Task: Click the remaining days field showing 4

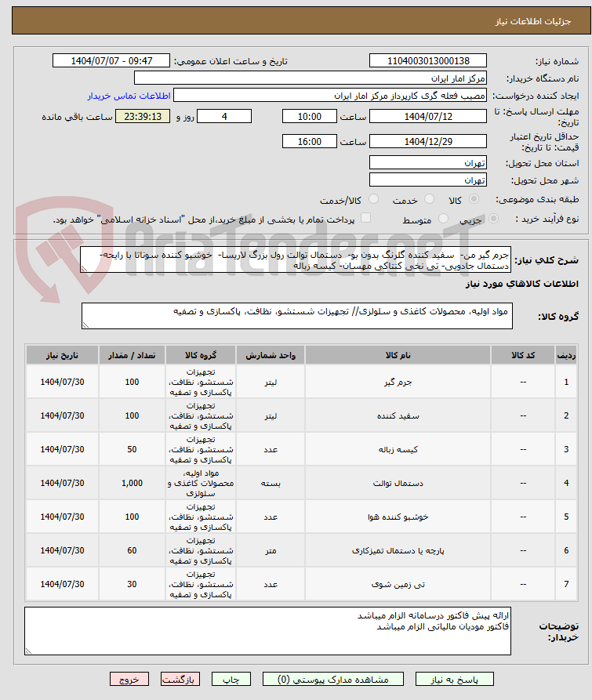Action: pyautogui.click(x=224, y=117)
